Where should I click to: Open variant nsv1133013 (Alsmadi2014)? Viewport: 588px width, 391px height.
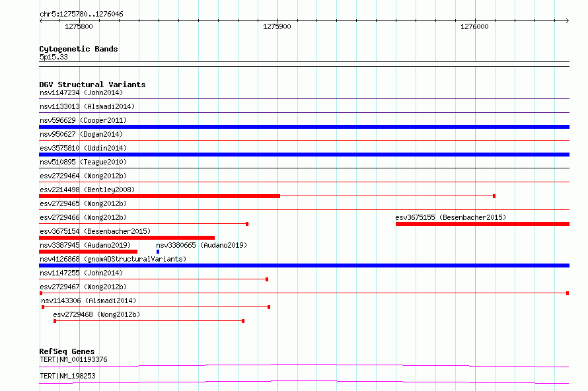[87, 106]
